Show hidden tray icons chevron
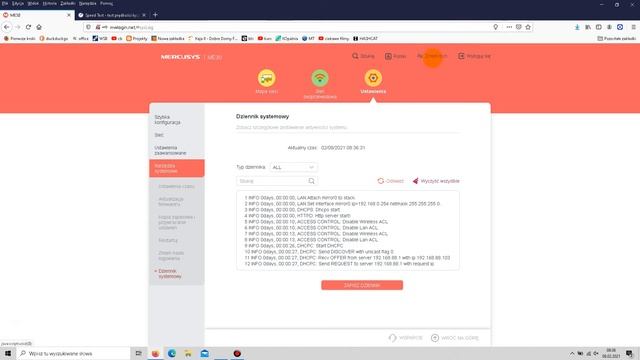Screen dimensions: 640x360 572,353
